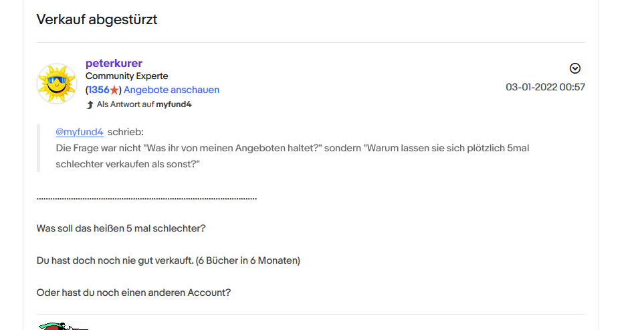This screenshot has height=330, width=644.
Task: Click the word "schrieb:" in the quote header
Action: (126, 132)
